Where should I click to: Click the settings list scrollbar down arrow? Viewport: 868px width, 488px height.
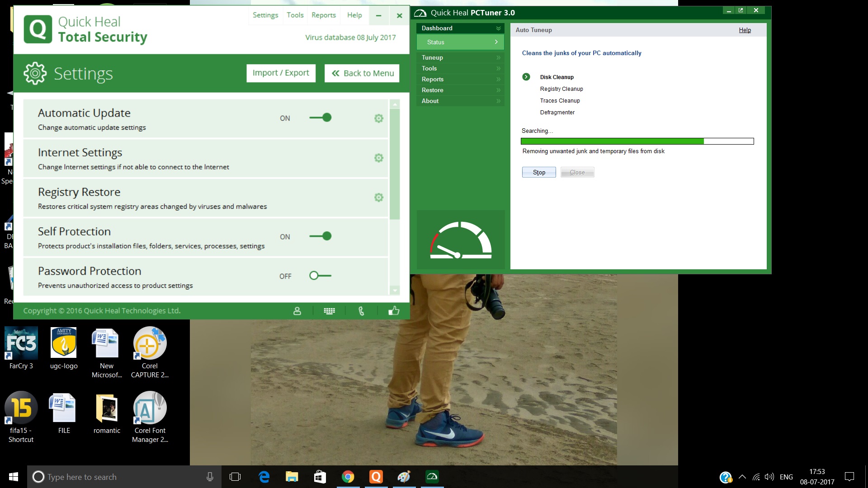[395, 291]
